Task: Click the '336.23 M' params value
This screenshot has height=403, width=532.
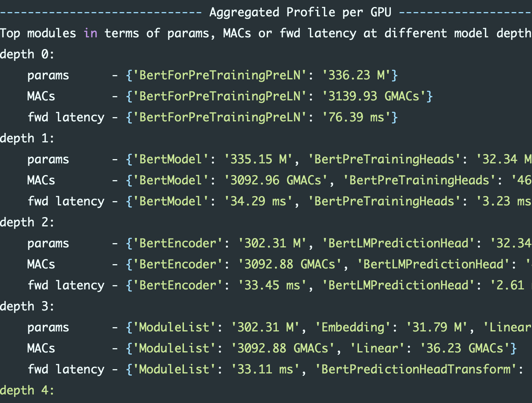Action: click(357, 75)
